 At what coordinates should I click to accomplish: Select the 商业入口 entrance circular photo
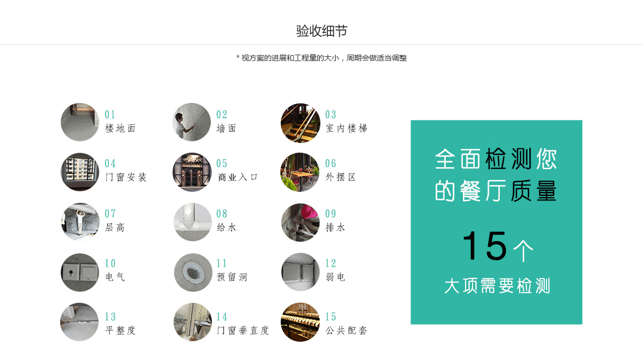click(192, 172)
